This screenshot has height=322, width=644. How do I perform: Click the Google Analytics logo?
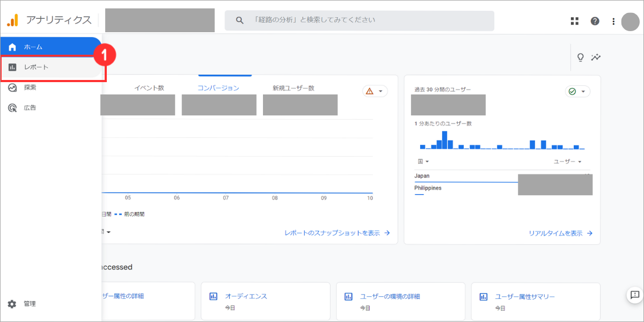click(x=12, y=20)
